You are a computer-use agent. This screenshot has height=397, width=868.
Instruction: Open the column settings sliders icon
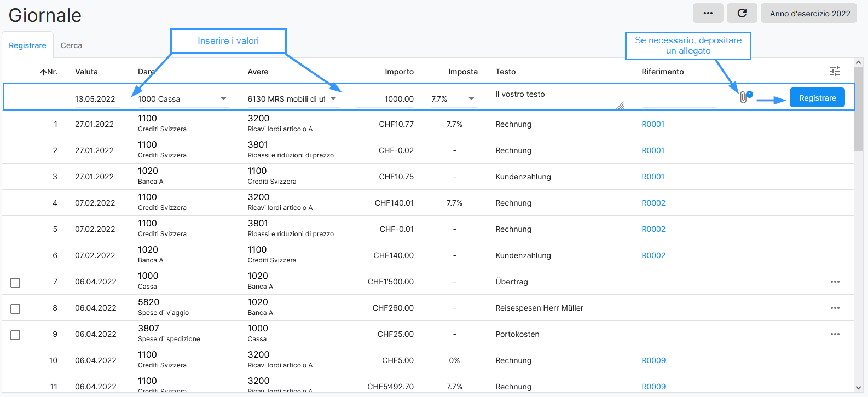[835, 71]
